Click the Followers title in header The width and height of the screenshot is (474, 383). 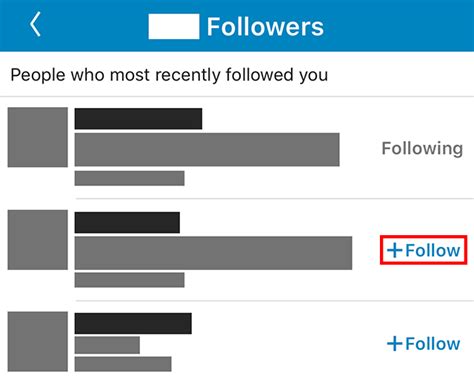(x=265, y=27)
